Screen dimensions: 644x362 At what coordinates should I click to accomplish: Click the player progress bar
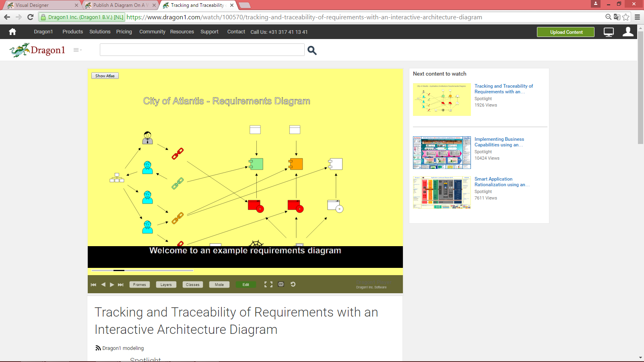tap(142, 270)
